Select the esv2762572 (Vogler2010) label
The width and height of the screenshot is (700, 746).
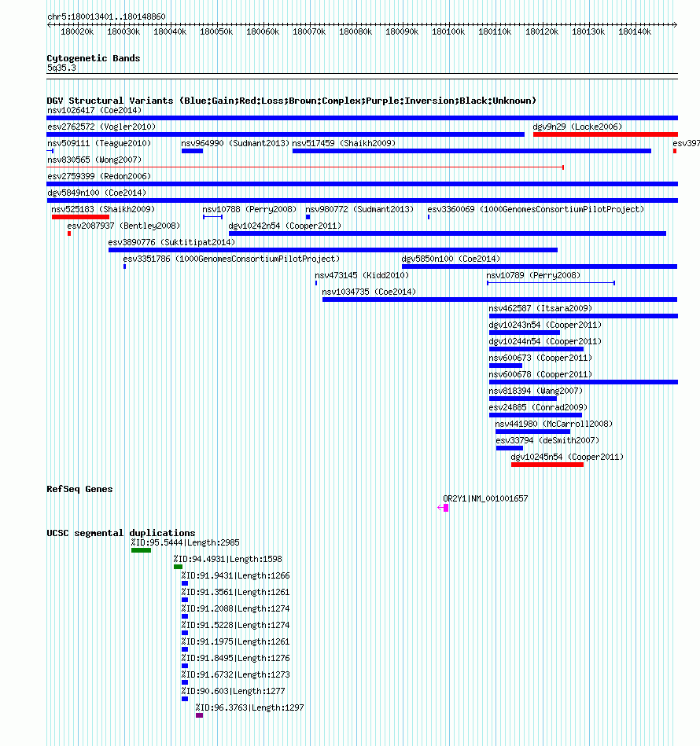tap(101, 127)
